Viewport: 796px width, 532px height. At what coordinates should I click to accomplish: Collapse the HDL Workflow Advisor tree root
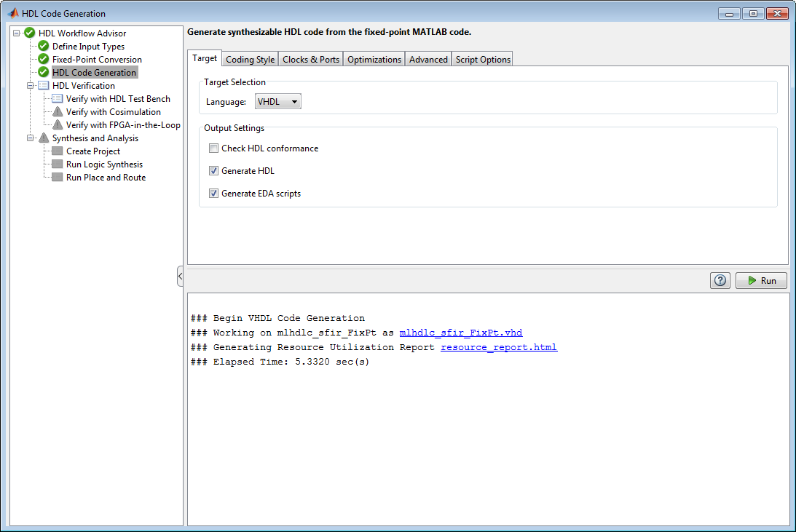point(16,33)
